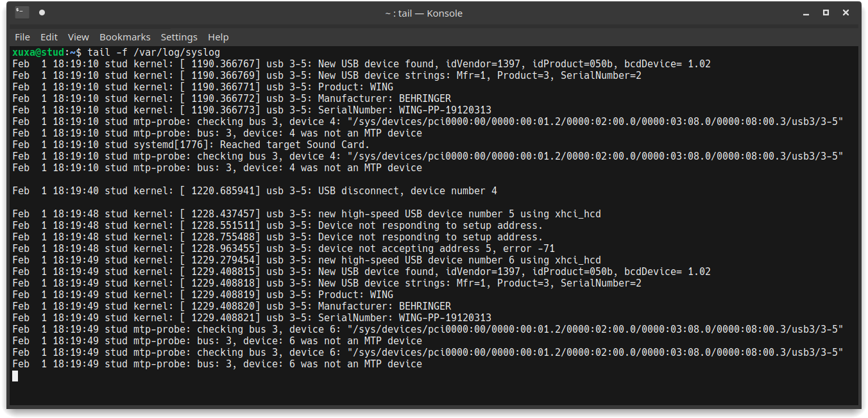Open the Bookmarks menu
The height and width of the screenshot is (418, 868).
pyautogui.click(x=125, y=37)
